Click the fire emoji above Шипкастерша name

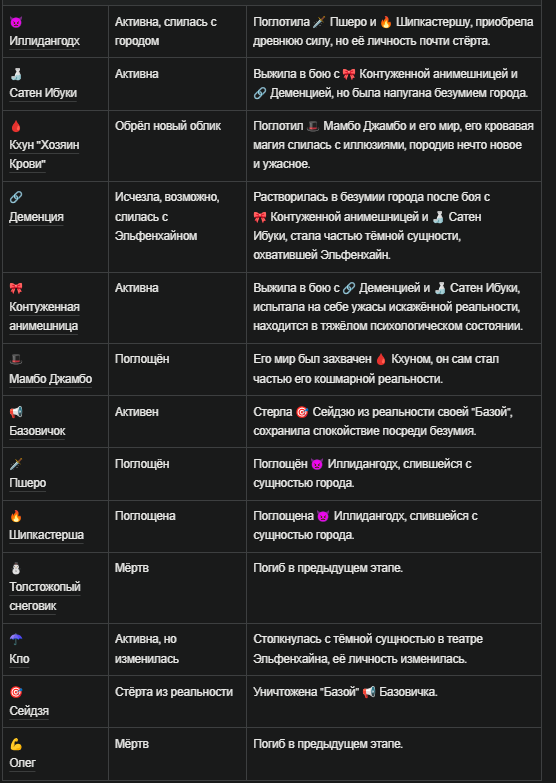pyautogui.click(x=16, y=516)
